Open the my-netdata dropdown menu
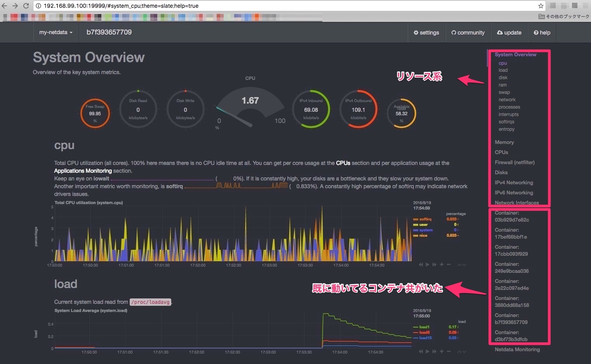This screenshot has height=364, width=591. click(x=56, y=33)
